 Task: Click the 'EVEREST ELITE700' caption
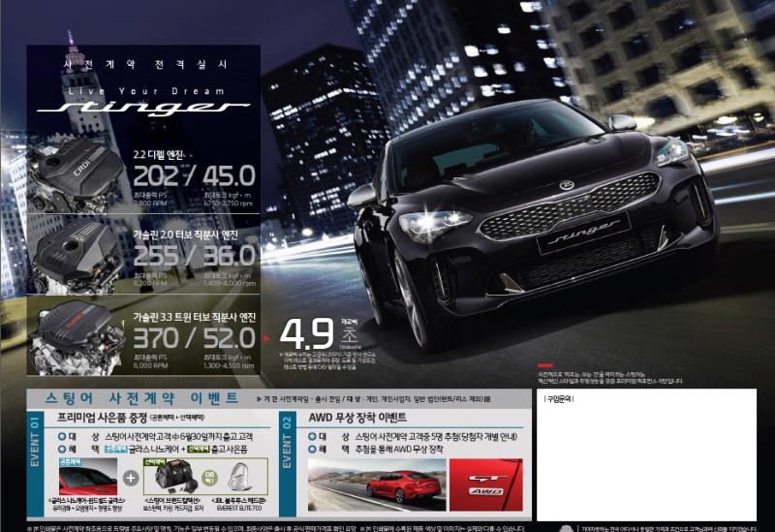(239, 508)
